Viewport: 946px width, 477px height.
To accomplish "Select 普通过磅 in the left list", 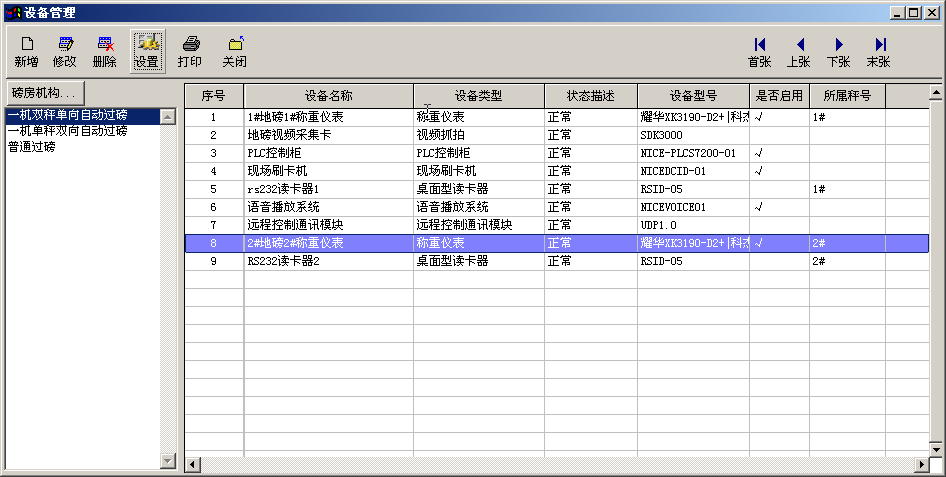I will click(32, 146).
